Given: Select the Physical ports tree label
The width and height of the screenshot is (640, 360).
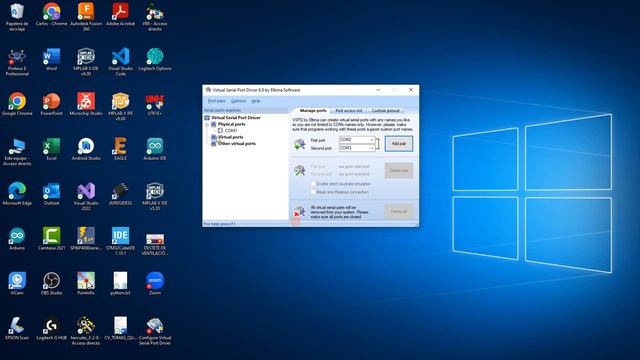Looking at the screenshot, I should coord(231,124).
